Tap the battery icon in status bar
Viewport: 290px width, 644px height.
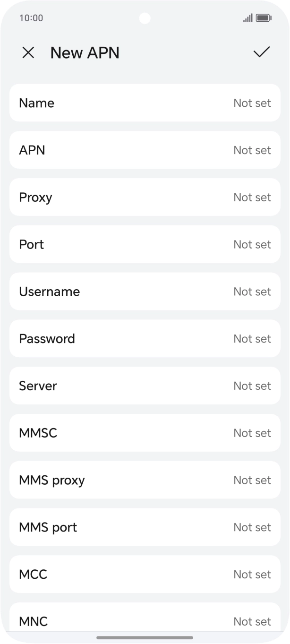tap(264, 18)
